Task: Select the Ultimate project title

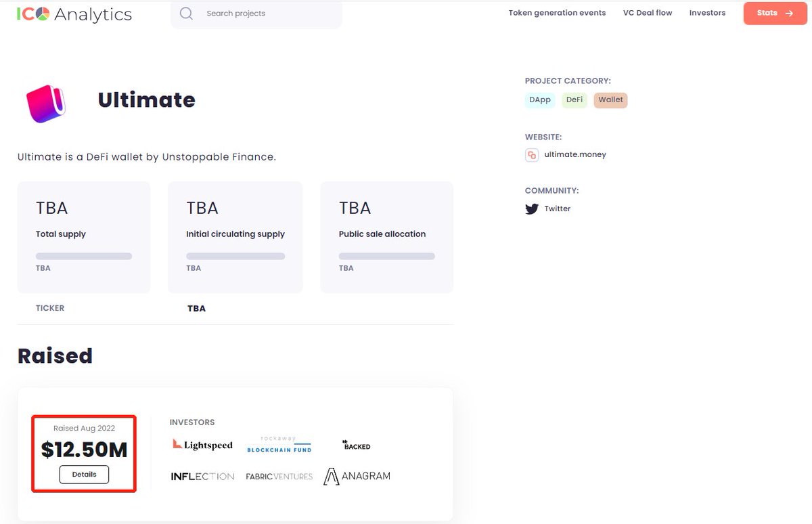Action: (x=147, y=100)
